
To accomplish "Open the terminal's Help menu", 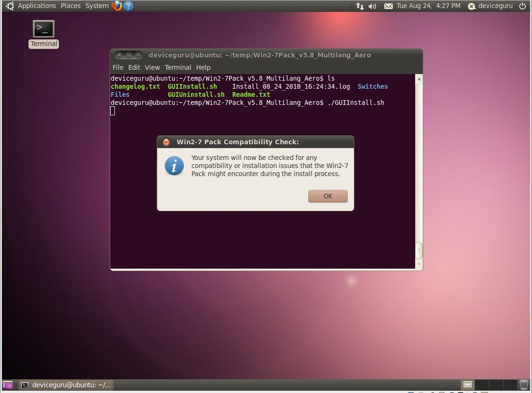I will coord(203,67).
